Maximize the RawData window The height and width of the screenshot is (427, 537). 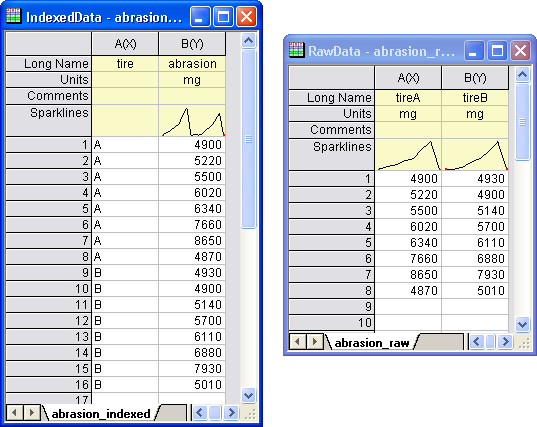497,51
